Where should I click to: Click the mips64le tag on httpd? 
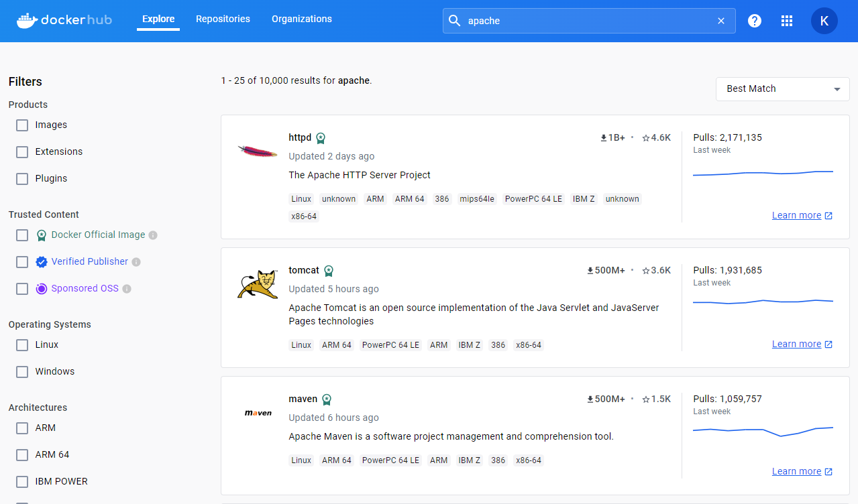click(x=477, y=199)
